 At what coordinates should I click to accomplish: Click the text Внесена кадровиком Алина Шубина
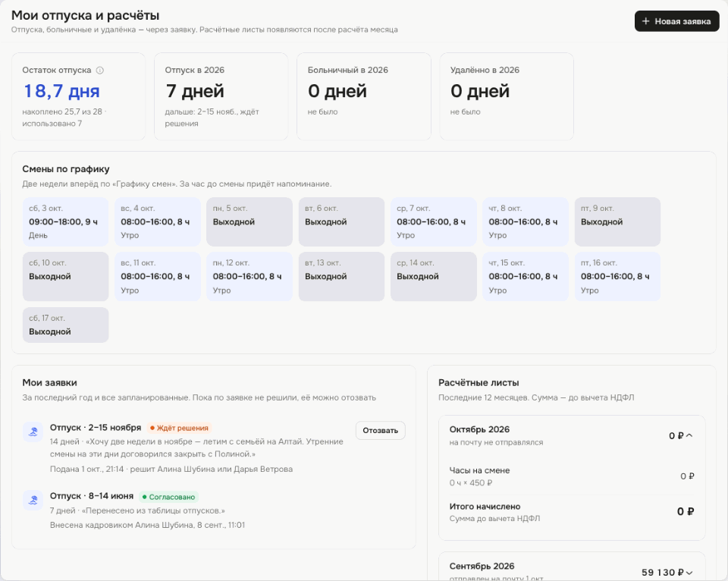(x=121, y=525)
